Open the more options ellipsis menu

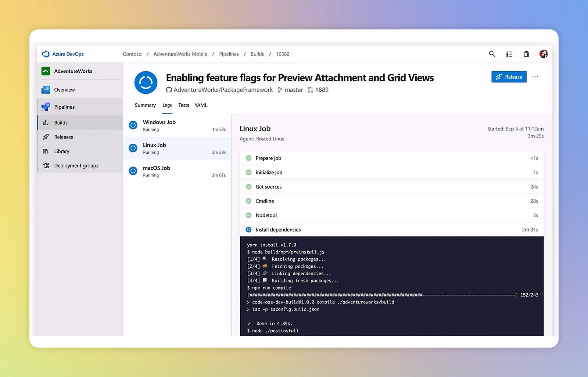click(x=535, y=77)
